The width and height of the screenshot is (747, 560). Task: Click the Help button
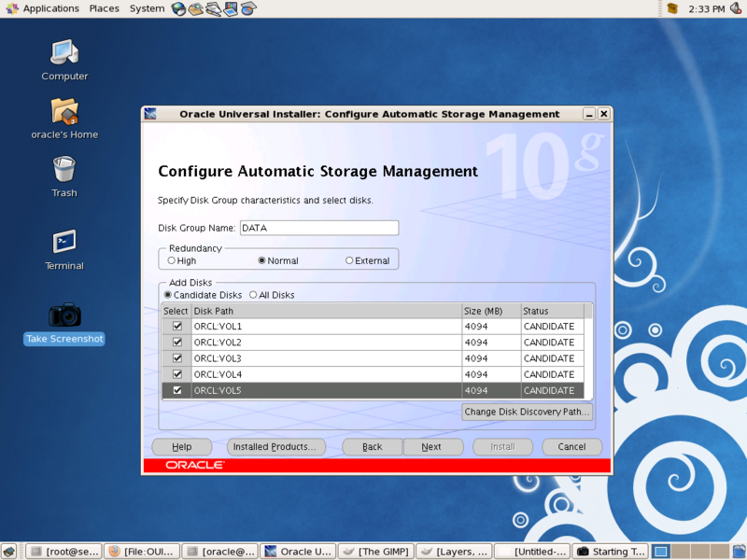(181, 447)
